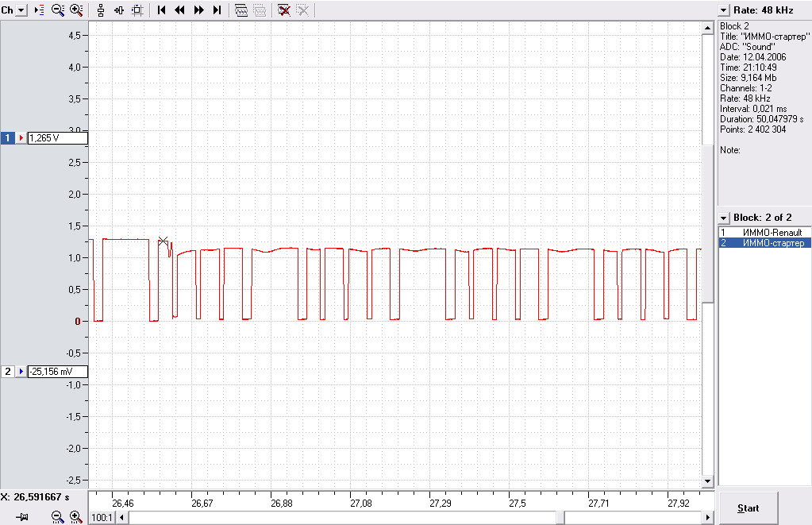
Task: Click the 1,265 V value field
Action: pyautogui.click(x=57, y=138)
